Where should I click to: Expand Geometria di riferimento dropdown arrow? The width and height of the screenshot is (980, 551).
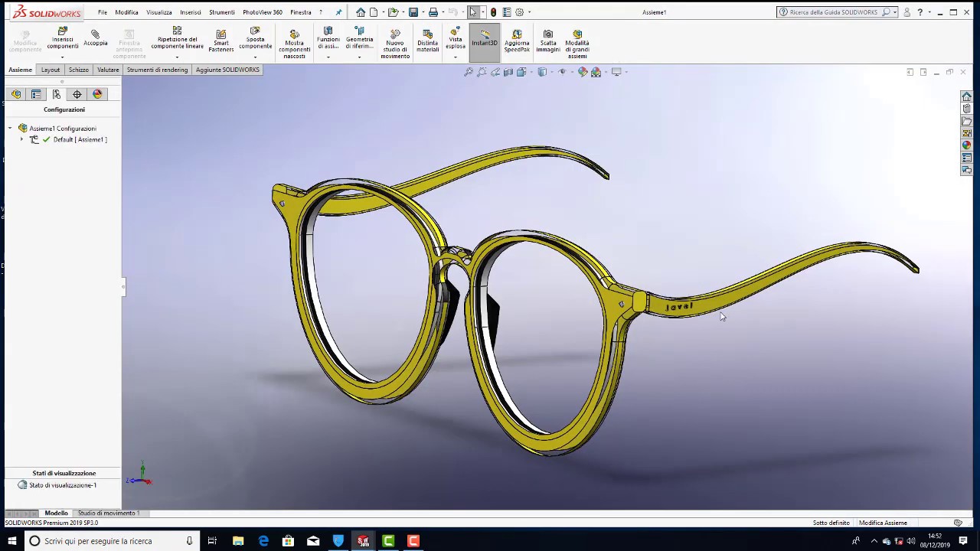coord(359,57)
